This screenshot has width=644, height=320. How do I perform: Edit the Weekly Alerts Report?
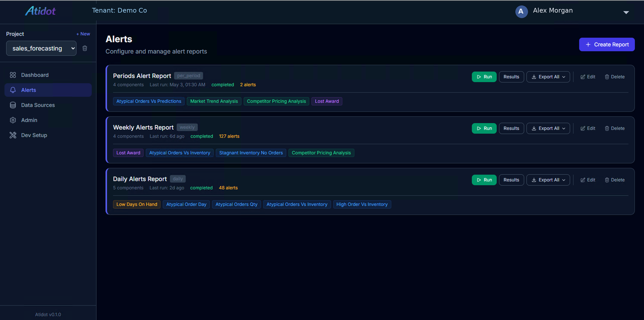click(588, 128)
